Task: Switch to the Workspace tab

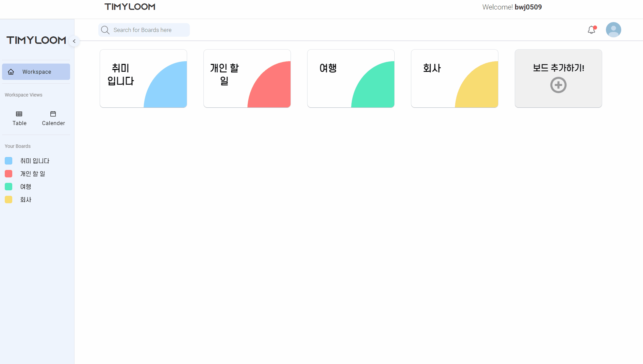Action: (36, 72)
